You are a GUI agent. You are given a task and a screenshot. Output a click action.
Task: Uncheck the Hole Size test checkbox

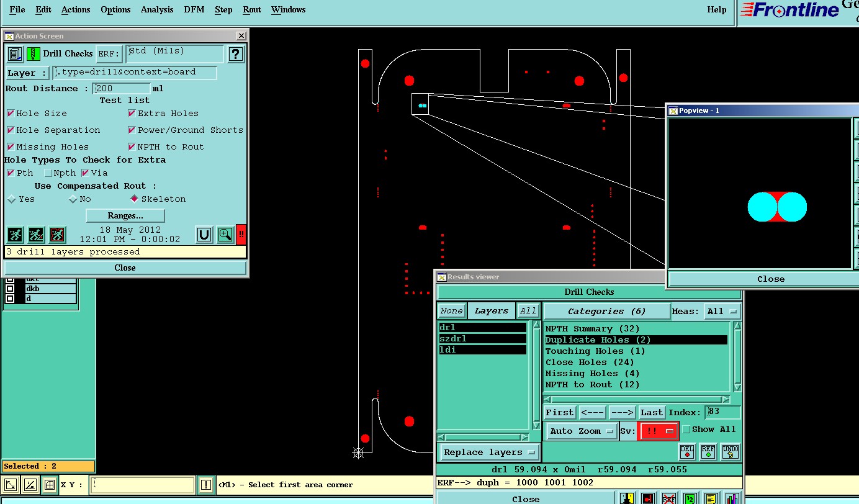(x=11, y=114)
